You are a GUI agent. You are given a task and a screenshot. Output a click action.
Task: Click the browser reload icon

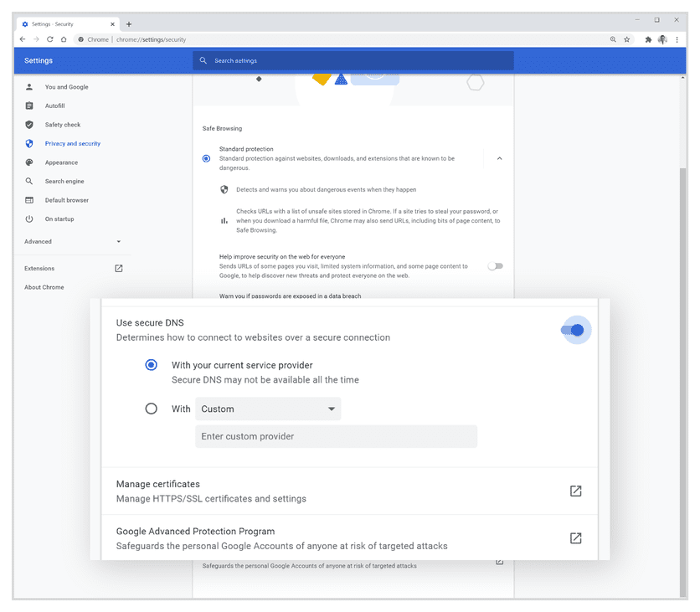[50, 39]
